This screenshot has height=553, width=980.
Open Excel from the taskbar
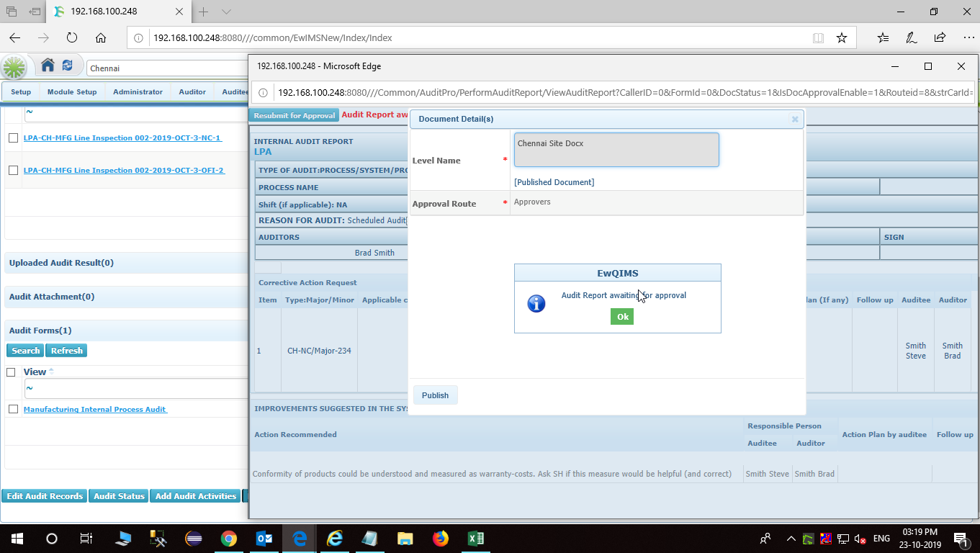pyautogui.click(x=476, y=539)
